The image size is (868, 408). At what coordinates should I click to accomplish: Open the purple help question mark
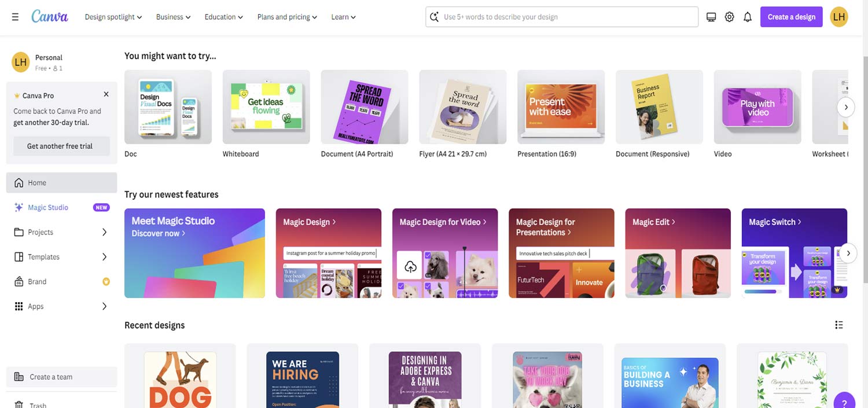coord(844,402)
